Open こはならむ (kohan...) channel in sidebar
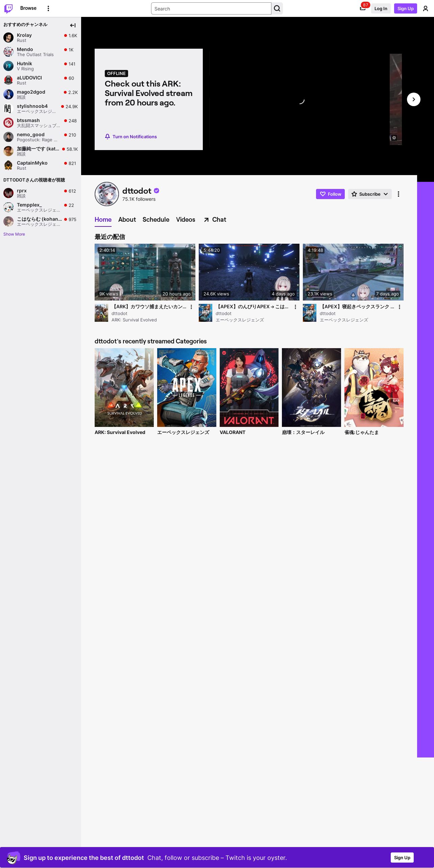This screenshot has width=434, height=868. pos(41,221)
